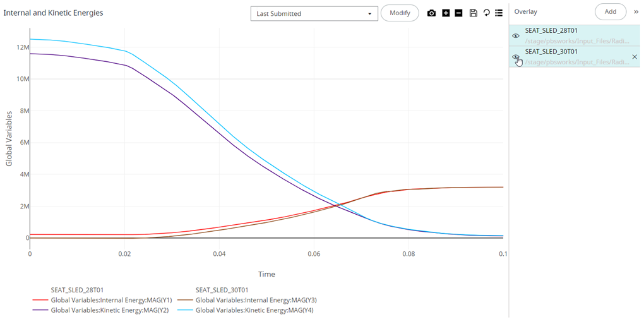Click the Add overlay button
This screenshot has width=644, height=324.
click(610, 12)
